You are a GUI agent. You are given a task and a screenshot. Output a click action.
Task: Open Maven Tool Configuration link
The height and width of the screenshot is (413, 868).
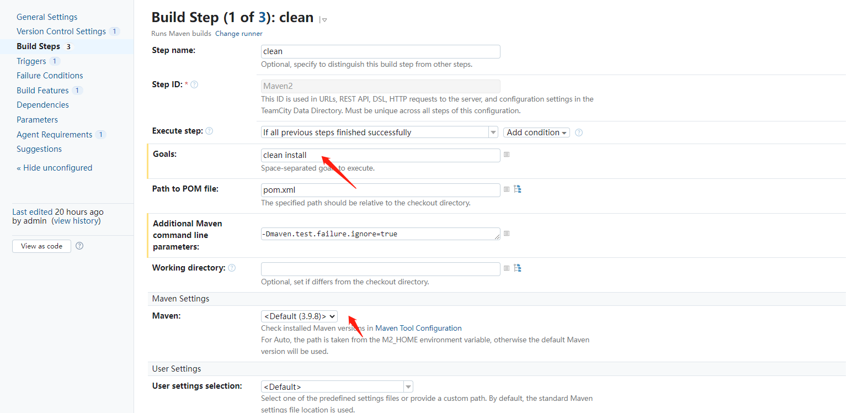click(418, 328)
